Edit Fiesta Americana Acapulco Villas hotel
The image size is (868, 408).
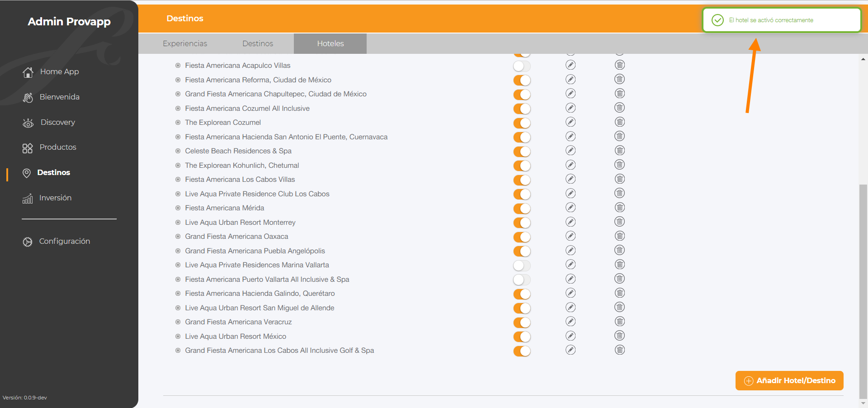(571, 65)
